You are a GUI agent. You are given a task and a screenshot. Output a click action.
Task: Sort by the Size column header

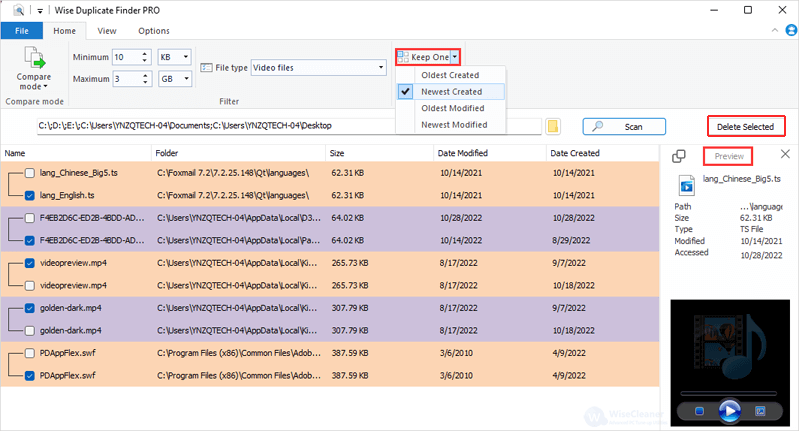pyautogui.click(x=379, y=153)
